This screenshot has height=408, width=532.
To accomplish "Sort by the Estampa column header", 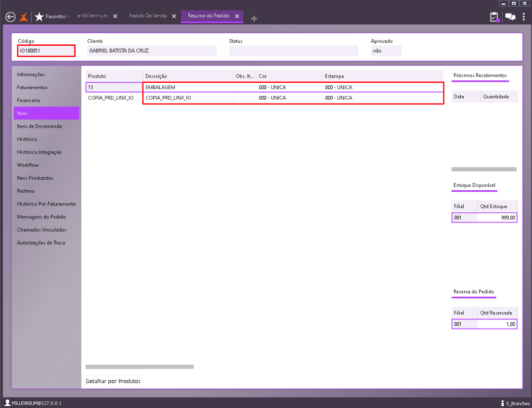I will (383, 76).
